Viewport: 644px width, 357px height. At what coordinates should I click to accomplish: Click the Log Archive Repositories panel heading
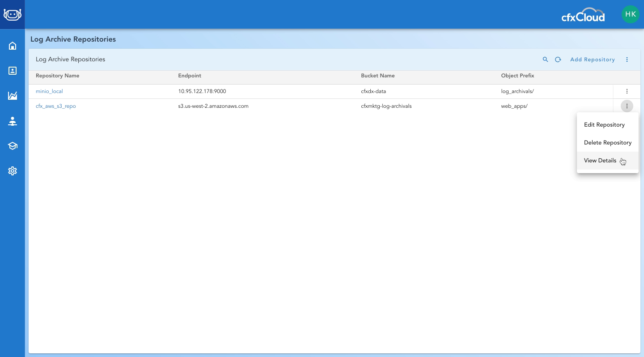tap(70, 59)
